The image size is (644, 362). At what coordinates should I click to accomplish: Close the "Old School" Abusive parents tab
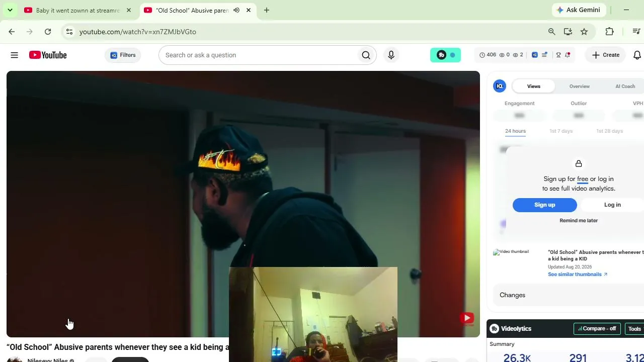(249, 10)
